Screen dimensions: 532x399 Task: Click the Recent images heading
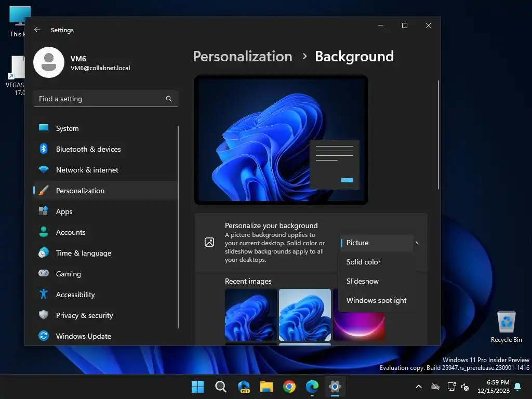[x=248, y=281]
